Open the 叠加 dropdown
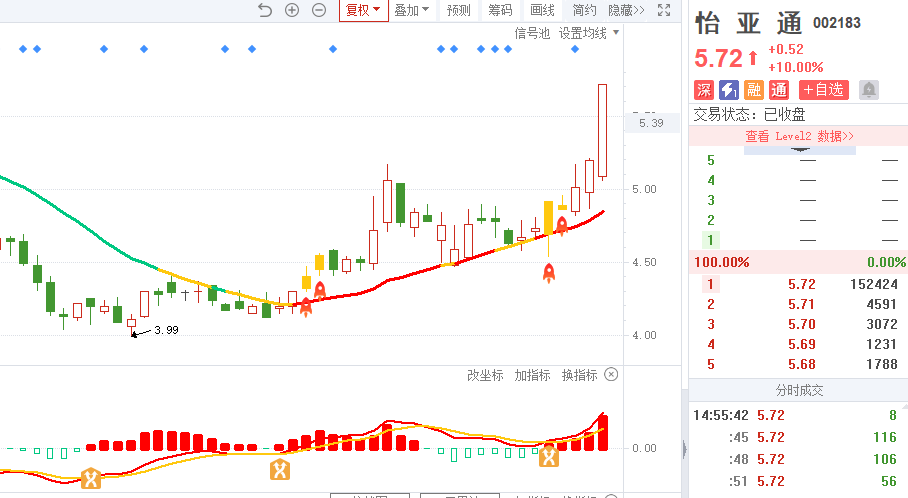 [x=412, y=10]
